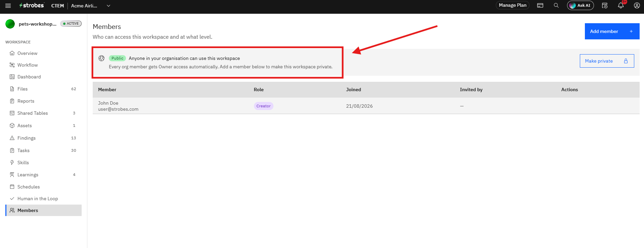The image size is (644, 248).
Task: Click the Strobes logo
Action: click(32, 5)
